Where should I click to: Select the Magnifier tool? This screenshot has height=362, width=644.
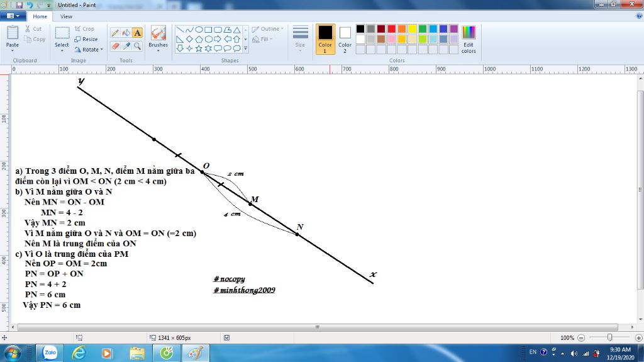137,46
